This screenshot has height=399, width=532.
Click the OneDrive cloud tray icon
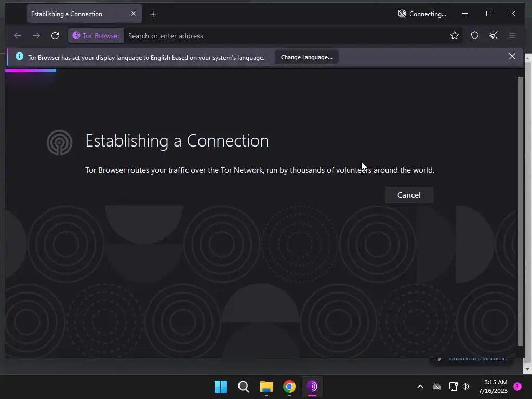pyautogui.click(x=436, y=387)
